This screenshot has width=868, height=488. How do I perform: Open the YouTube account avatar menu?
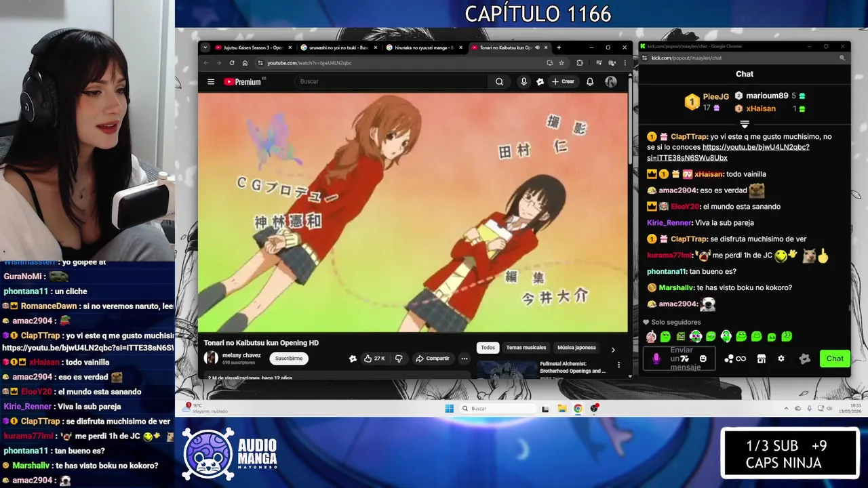[x=611, y=81]
